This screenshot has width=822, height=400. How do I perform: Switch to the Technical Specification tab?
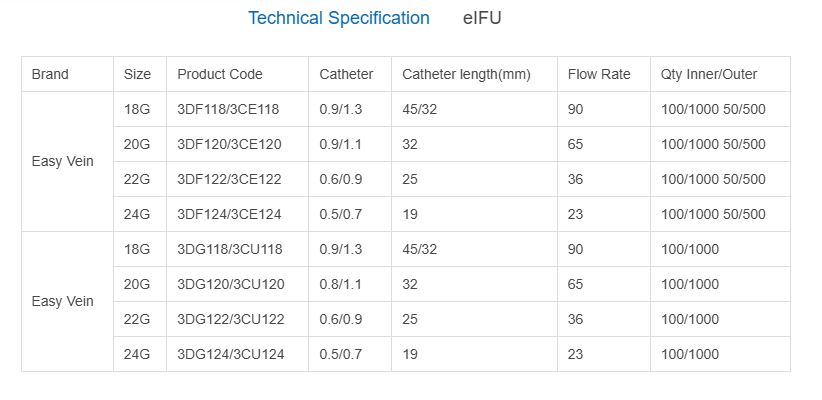[x=338, y=18]
